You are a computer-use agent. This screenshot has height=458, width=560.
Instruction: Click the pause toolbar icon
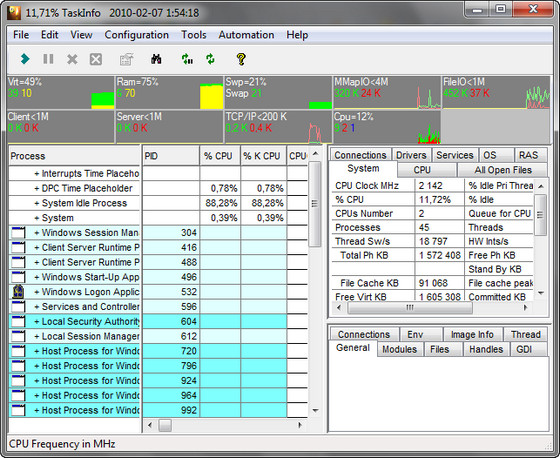48,59
